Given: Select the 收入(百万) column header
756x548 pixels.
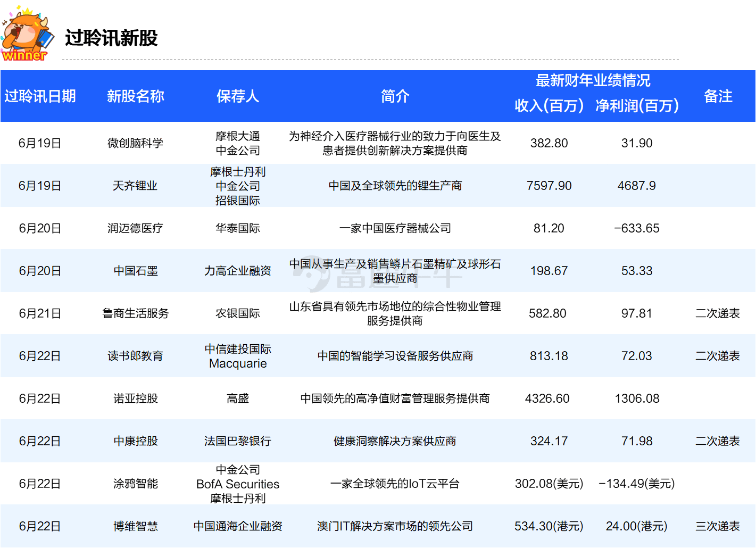Looking at the screenshot, I should 549,106.
